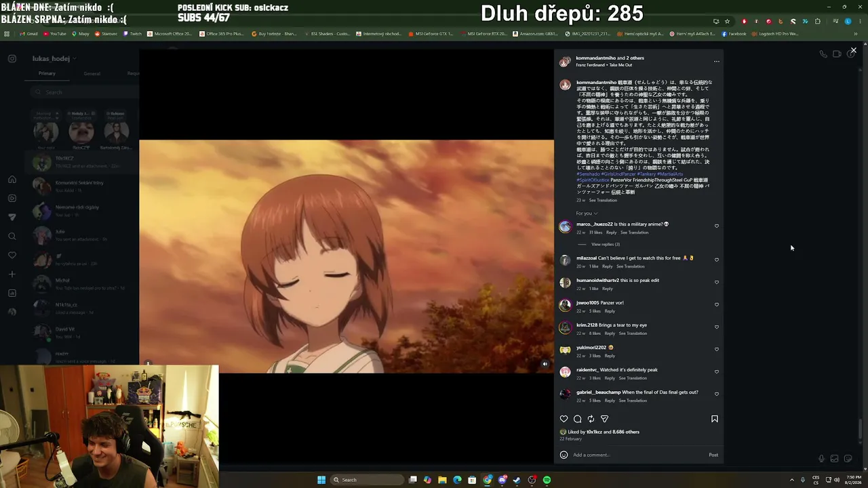Image resolution: width=868 pixels, height=488 pixels.
Task: Bookmark this page with the star icon
Action: 727,21
